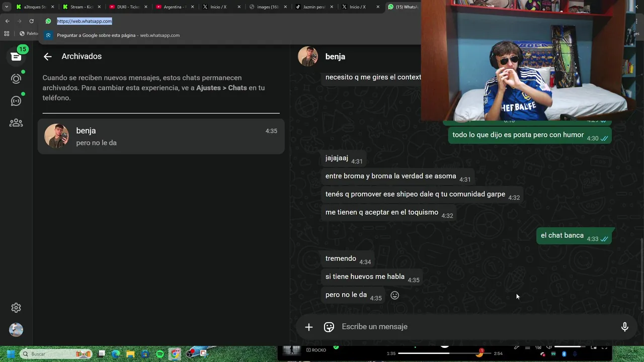Open the Status updates icon in WhatsApp sidebar
This screenshot has width=644, height=362.
pyautogui.click(x=16, y=79)
